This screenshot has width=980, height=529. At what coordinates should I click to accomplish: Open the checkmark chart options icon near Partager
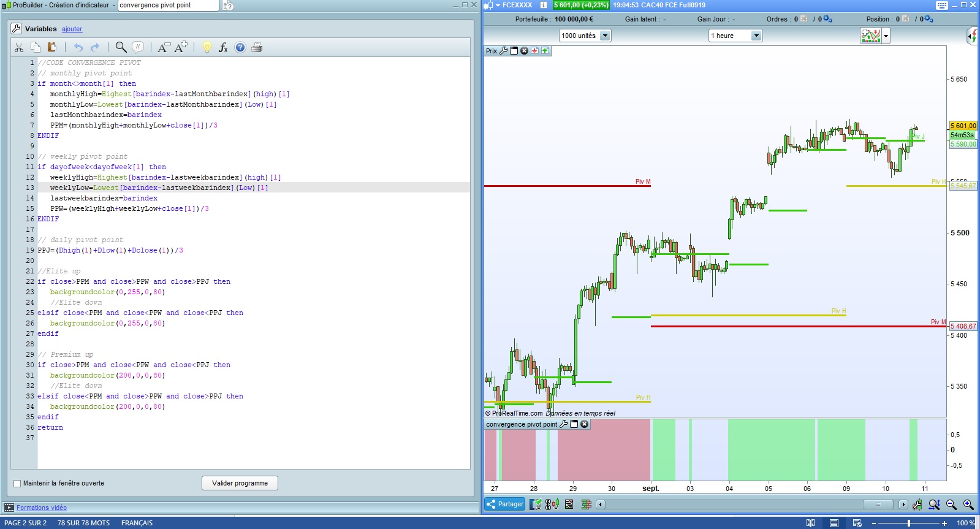[x=536, y=504]
